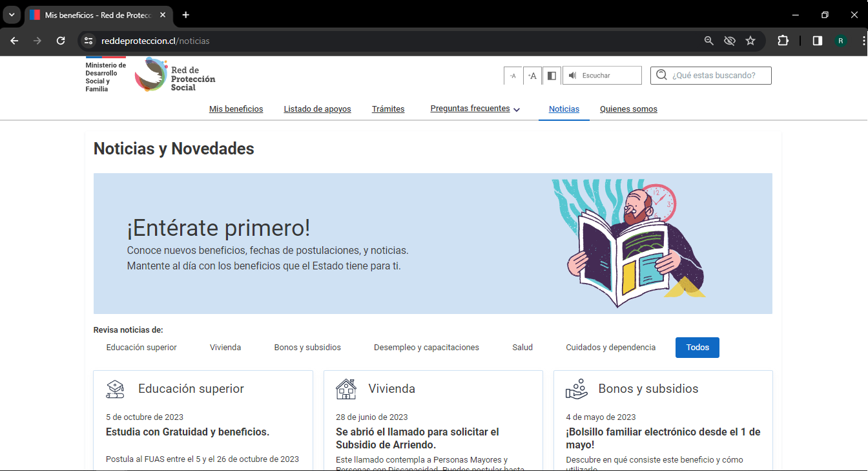Filter news by Vivienda
This screenshot has width=868, height=471.
(225, 348)
